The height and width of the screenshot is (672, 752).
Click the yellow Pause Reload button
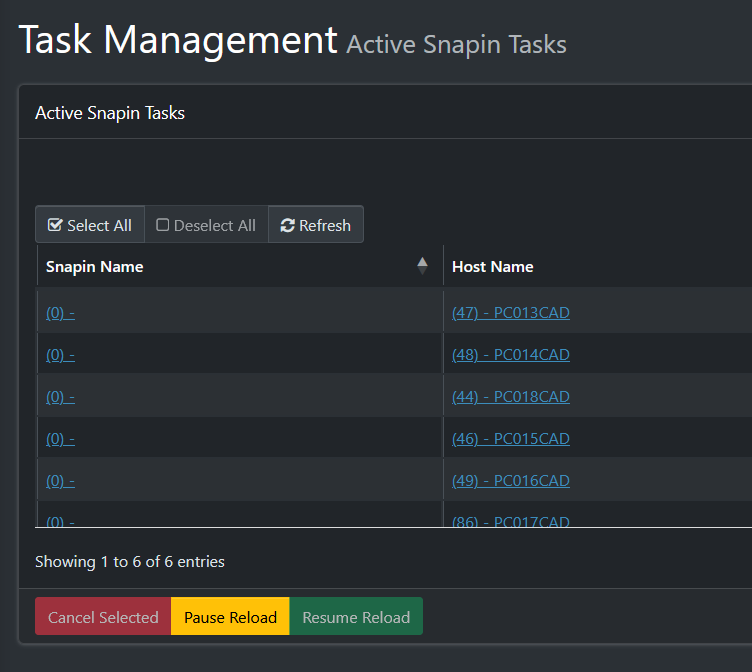click(x=230, y=616)
